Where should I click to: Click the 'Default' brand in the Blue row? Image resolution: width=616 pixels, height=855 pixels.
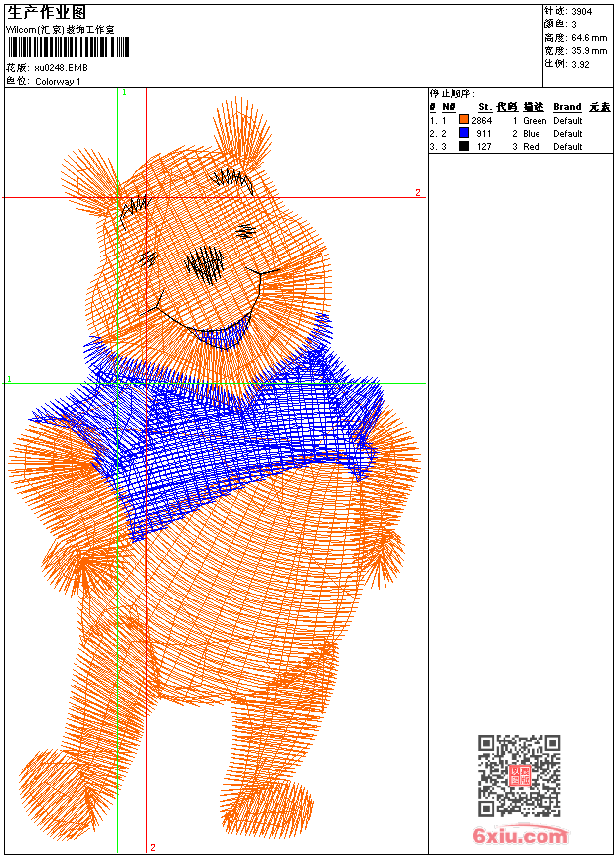[x=568, y=134]
